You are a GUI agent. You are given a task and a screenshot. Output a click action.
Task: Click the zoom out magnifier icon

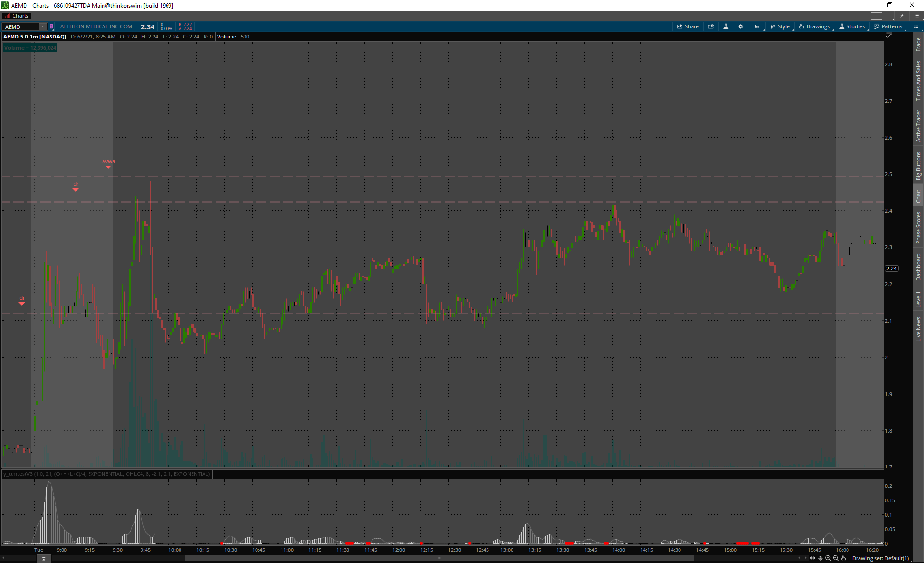point(836,558)
